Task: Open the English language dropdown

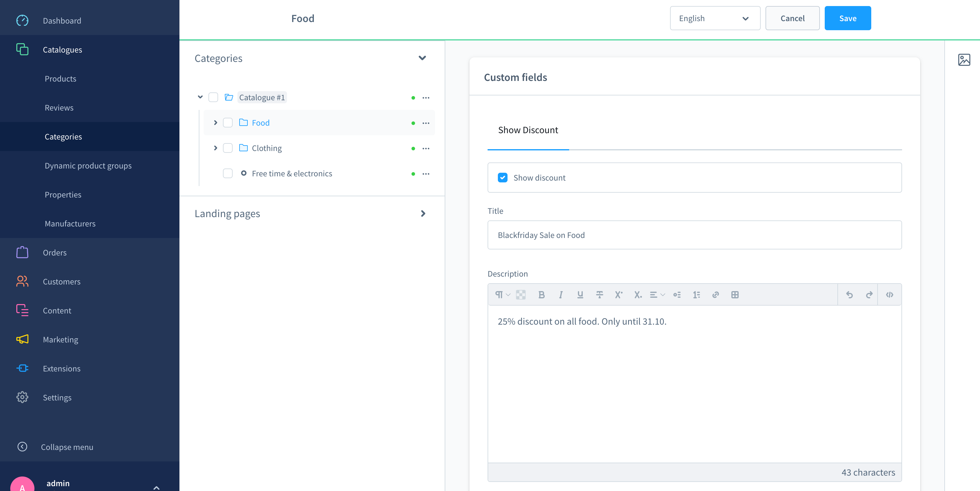Action: pos(715,18)
